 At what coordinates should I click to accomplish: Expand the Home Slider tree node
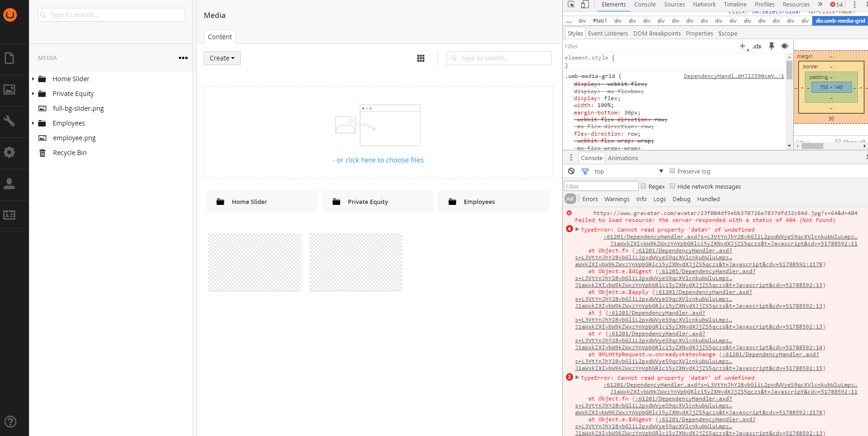pos(33,79)
